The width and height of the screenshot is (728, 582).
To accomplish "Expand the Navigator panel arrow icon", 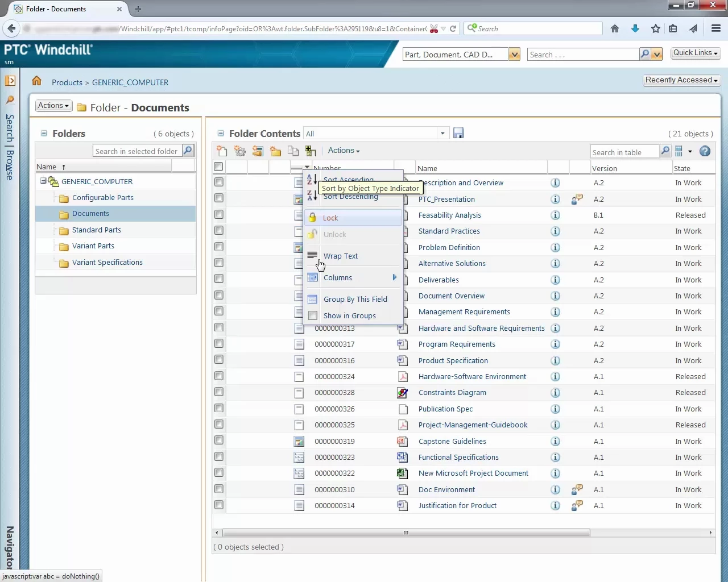I will 10,81.
